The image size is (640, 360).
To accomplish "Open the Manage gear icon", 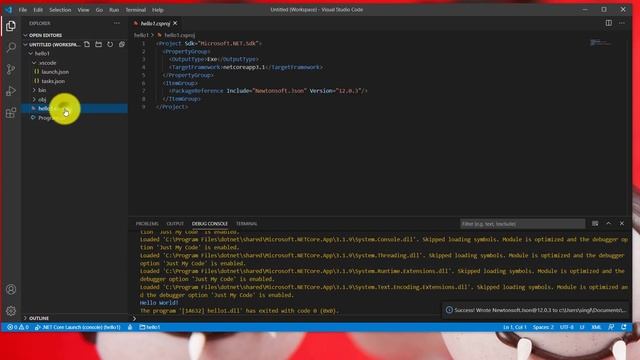I will point(11,311).
